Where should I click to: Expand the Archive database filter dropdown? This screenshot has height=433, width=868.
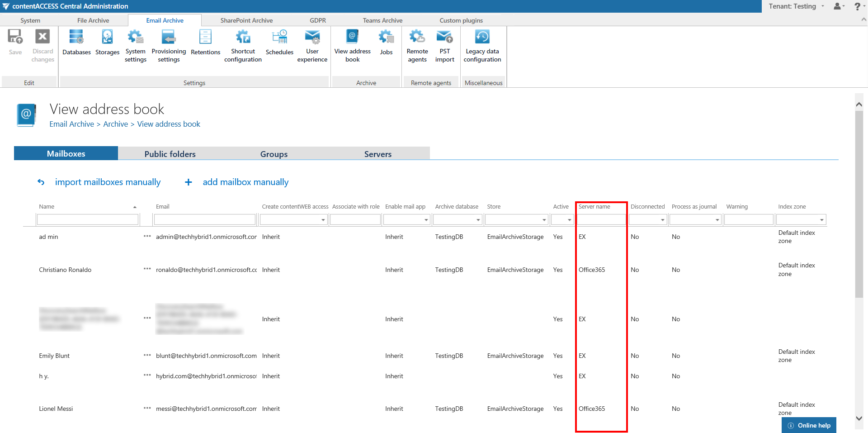(478, 220)
